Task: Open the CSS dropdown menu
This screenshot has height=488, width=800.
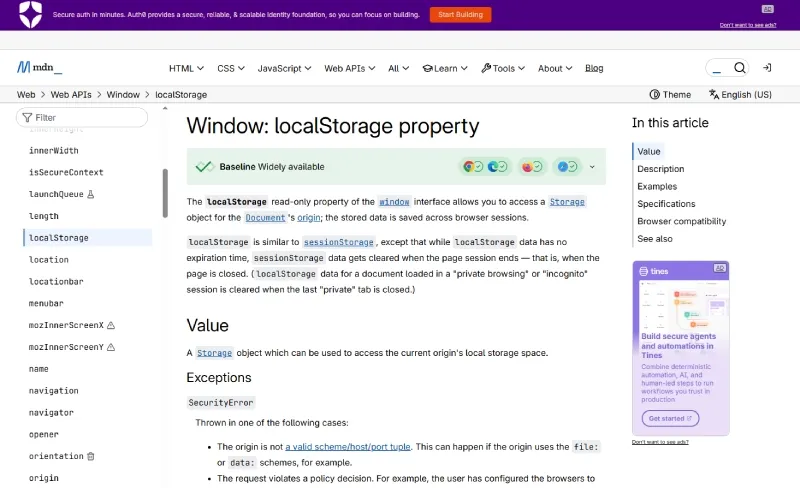Action: coord(231,68)
